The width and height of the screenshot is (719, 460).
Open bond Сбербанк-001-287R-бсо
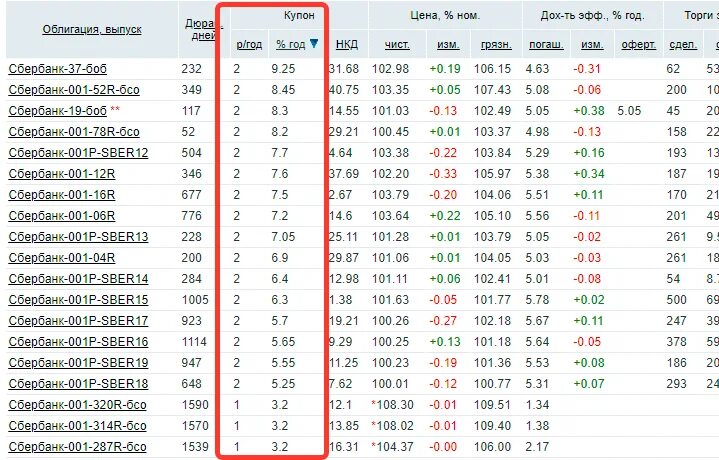[x=77, y=447]
